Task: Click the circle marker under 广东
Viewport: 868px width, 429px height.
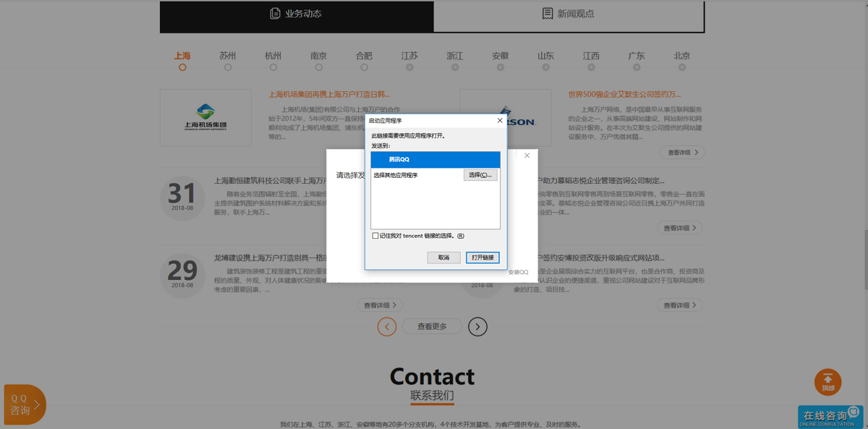Action: (637, 67)
